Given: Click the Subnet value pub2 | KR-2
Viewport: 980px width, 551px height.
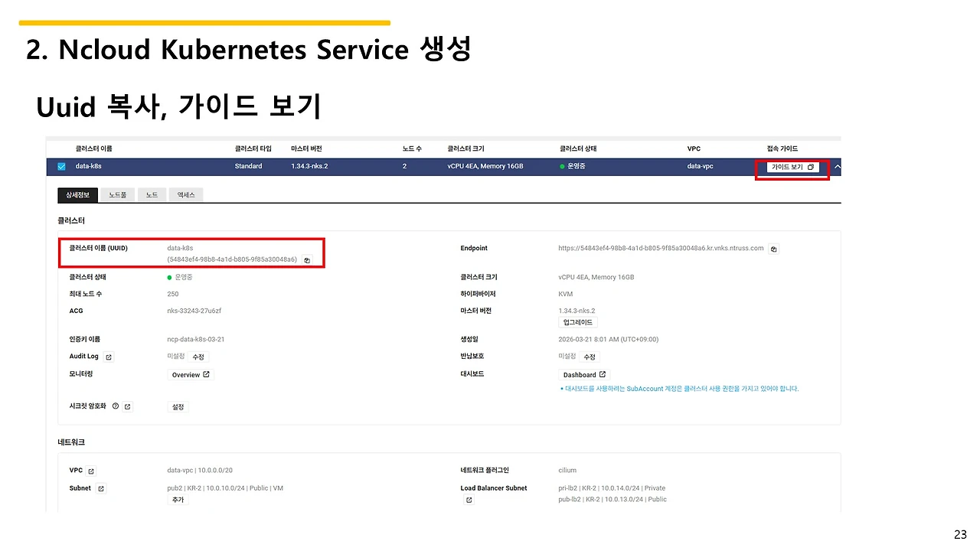Looking at the screenshot, I should click(225, 487).
